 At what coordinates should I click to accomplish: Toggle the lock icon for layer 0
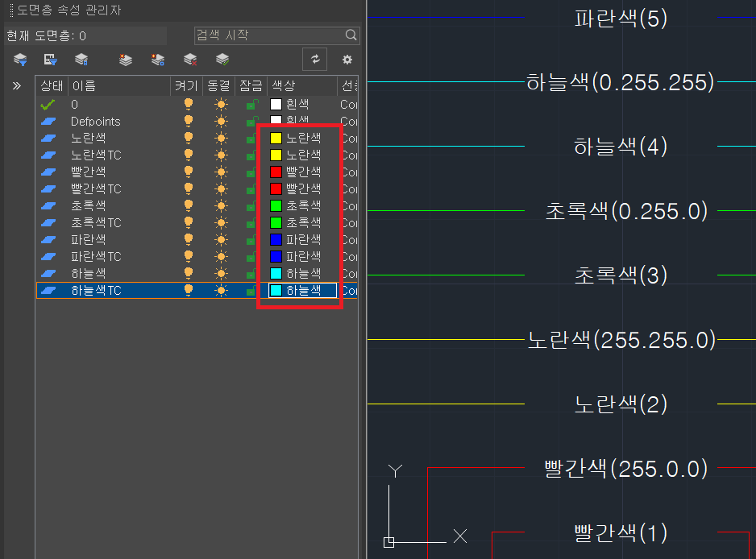point(251,104)
